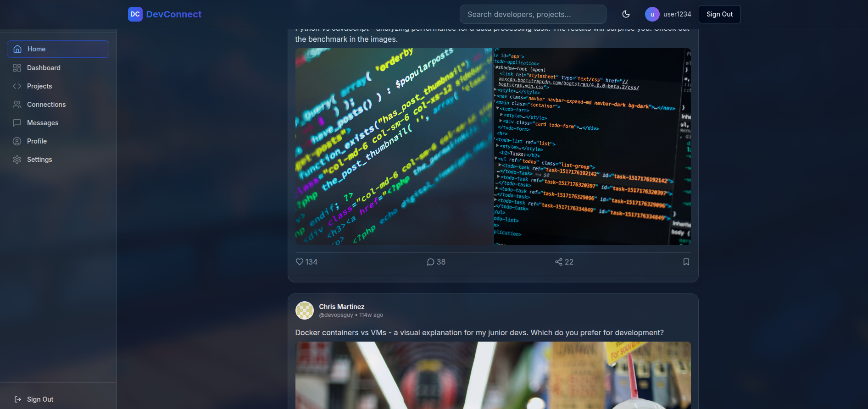Open Chris Martinez's profile avatar

click(x=304, y=310)
